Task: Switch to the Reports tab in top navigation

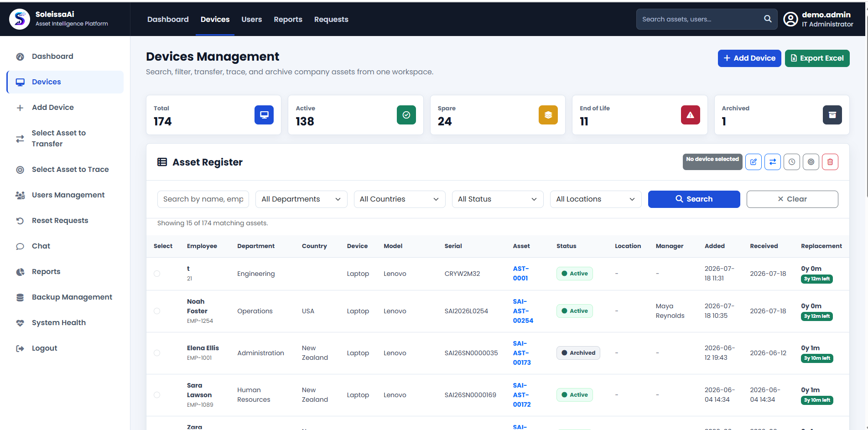Action: click(x=288, y=19)
